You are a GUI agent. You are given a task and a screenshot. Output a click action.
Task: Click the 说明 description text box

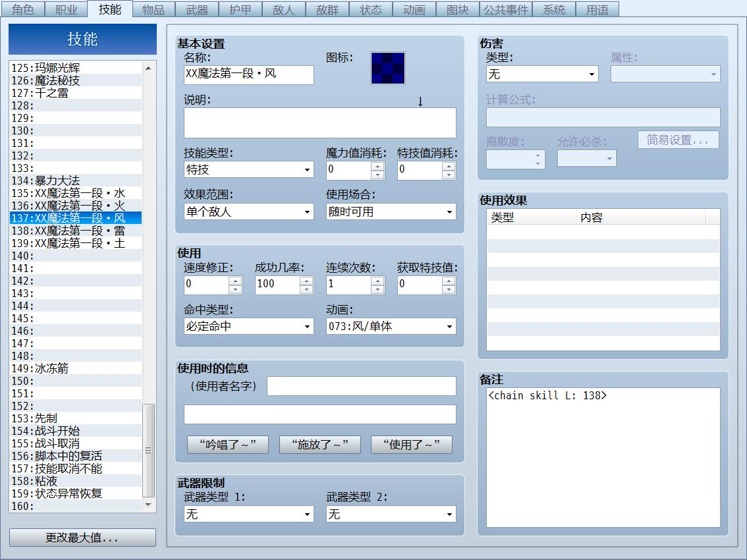pyautogui.click(x=319, y=123)
